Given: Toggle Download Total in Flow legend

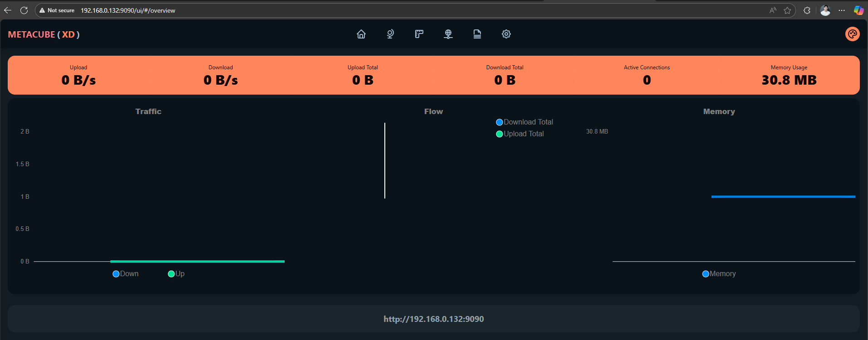Looking at the screenshot, I should click(524, 122).
